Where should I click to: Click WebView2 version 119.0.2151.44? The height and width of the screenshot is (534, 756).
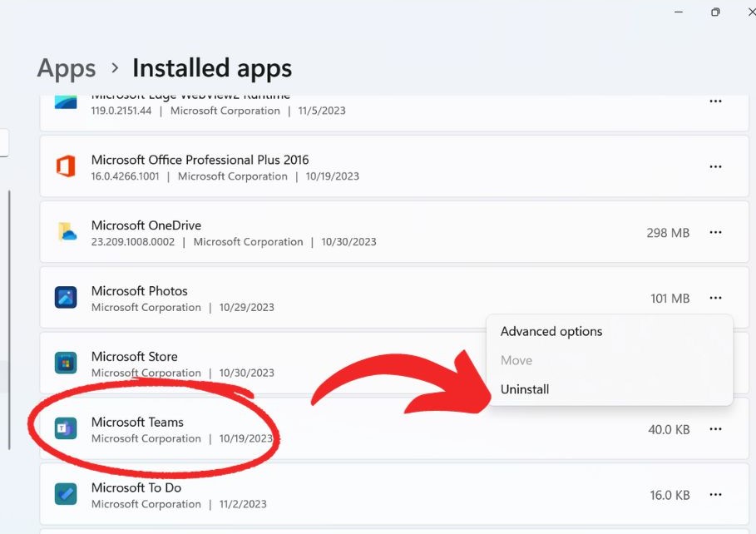121,111
